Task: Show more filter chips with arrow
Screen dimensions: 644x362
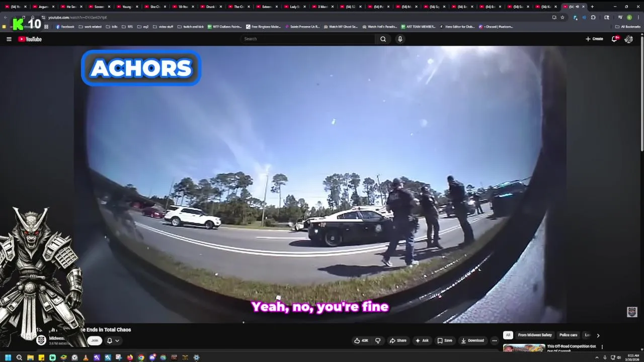Action: click(x=598, y=335)
